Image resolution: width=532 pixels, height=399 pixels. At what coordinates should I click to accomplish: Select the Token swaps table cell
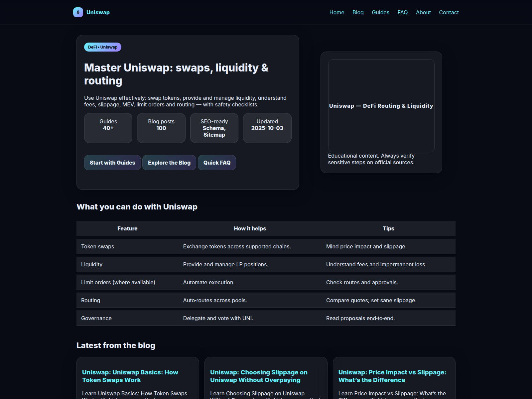[127, 246]
